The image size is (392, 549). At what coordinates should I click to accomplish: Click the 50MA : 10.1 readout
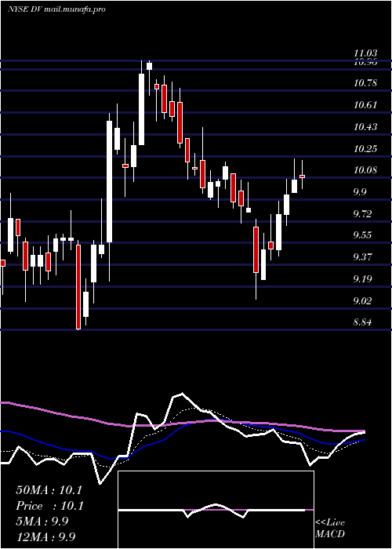[49, 490]
